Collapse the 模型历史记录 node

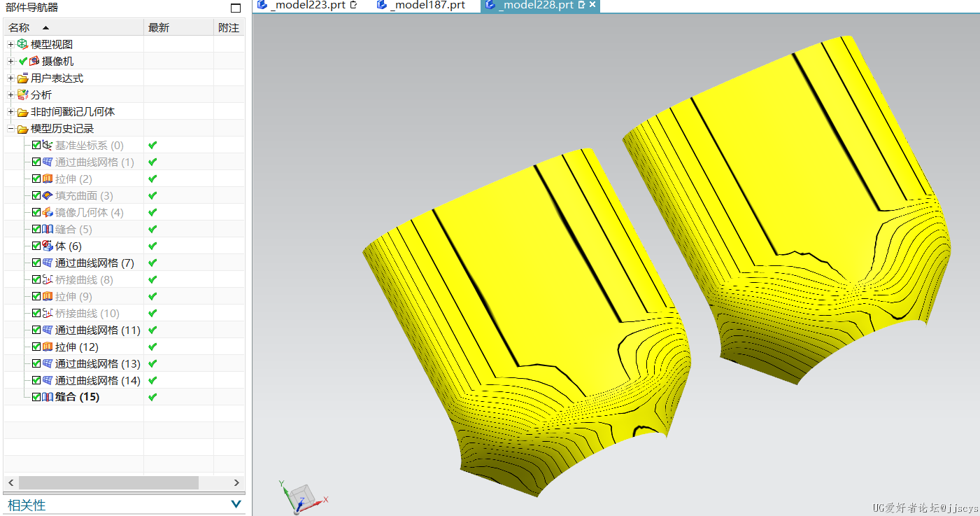(x=10, y=129)
